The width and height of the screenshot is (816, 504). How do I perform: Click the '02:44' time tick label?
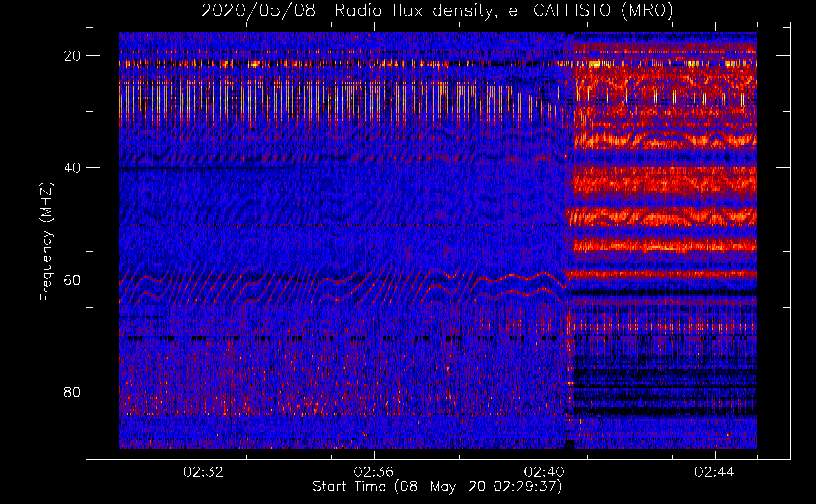tap(715, 472)
